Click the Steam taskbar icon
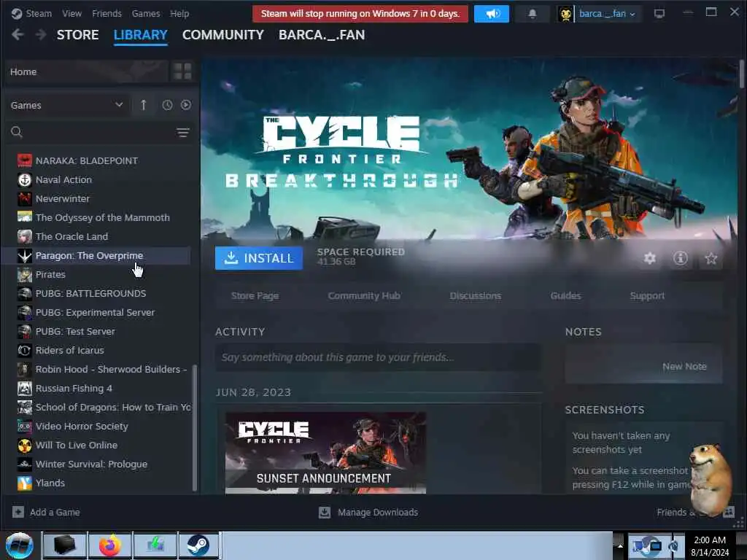This screenshot has height=560, width=747. click(x=198, y=545)
